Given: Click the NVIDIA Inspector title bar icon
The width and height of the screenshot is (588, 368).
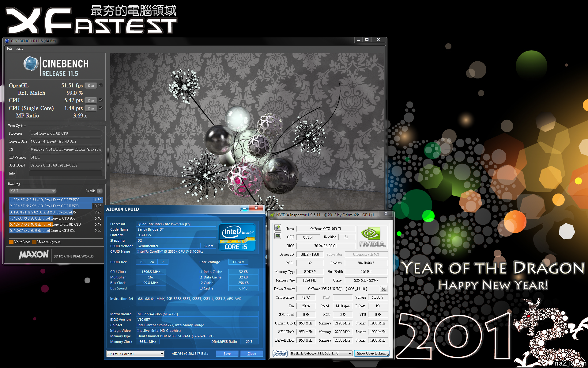Looking at the screenshot, I should point(272,215).
